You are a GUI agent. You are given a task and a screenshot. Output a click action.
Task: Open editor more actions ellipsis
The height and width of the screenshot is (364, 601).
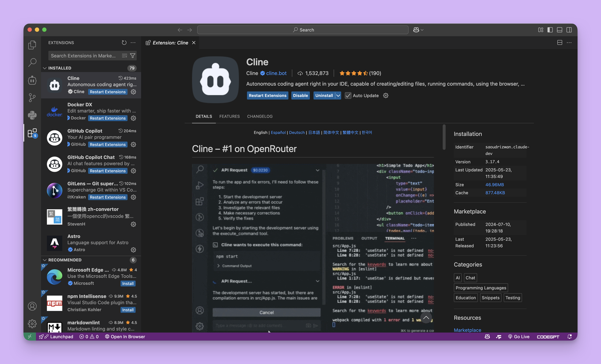point(569,43)
